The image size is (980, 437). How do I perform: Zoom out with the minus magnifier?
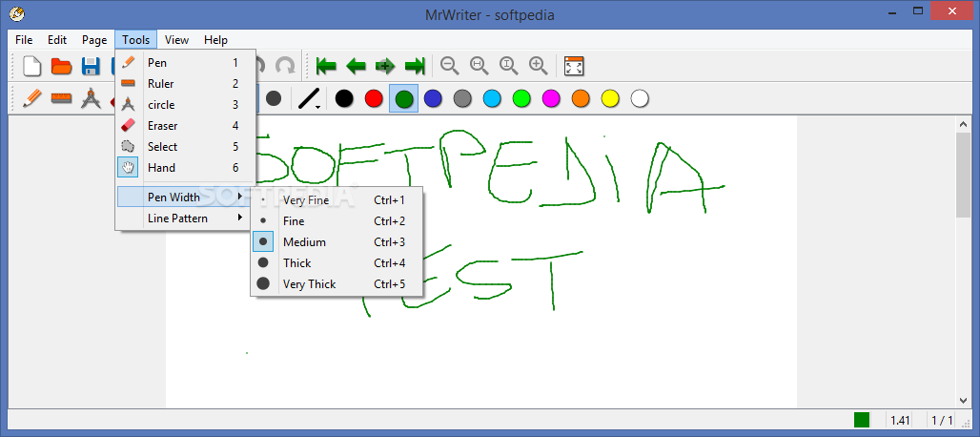click(449, 66)
